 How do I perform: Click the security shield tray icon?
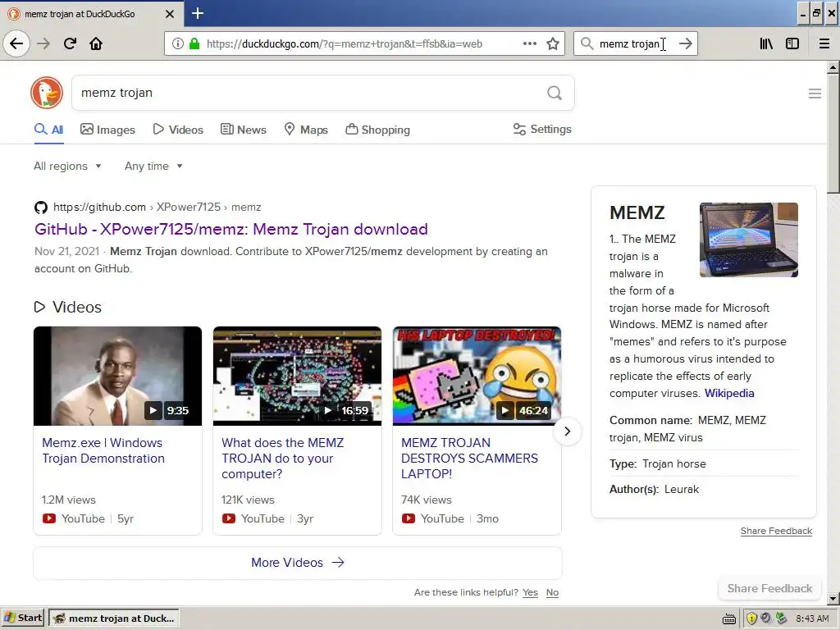click(751, 619)
